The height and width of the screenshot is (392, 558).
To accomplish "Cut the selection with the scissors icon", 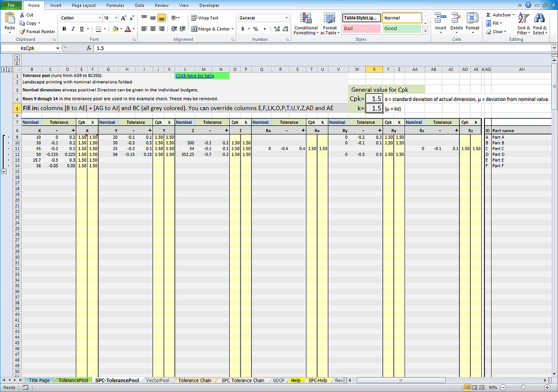I will tap(22, 15).
